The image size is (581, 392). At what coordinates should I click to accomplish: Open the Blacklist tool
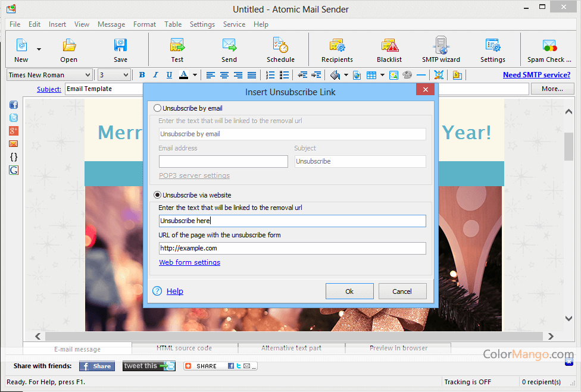[x=389, y=49]
